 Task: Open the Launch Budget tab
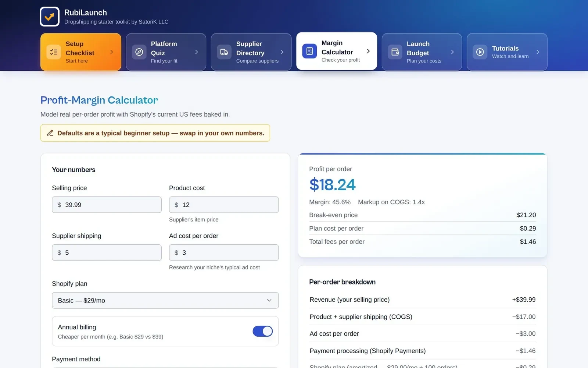422,52
